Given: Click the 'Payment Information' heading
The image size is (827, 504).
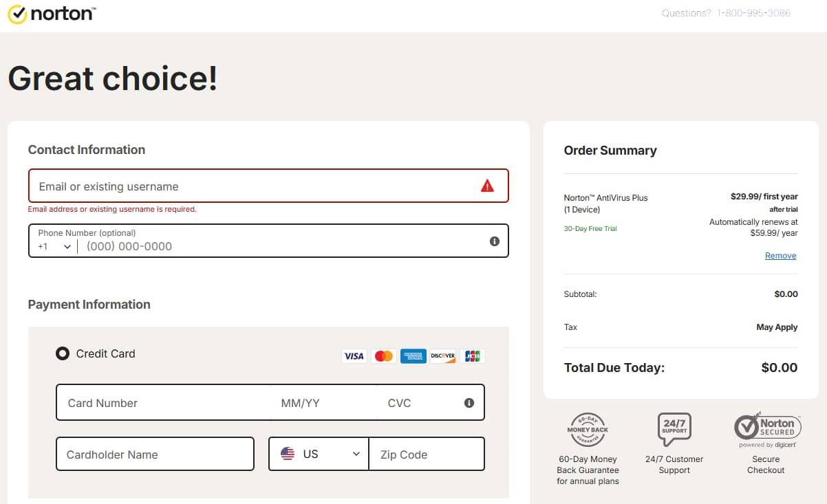Looking at the screenshot, I should (x=89, y=305).
